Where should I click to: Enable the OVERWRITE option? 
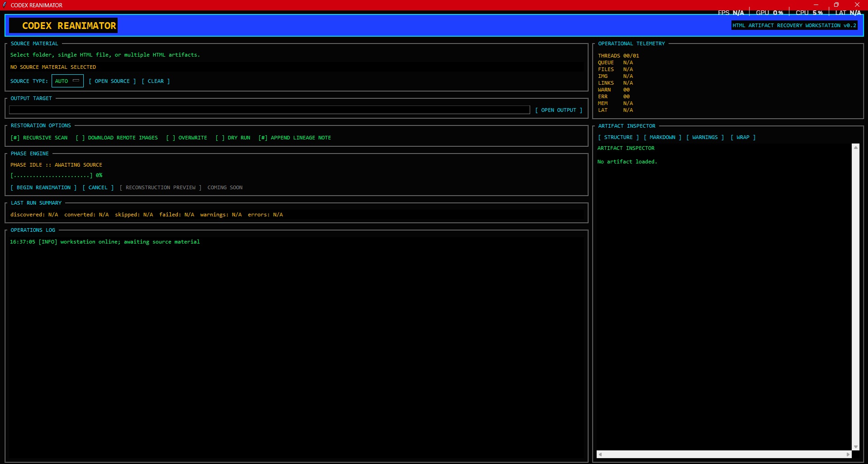click(x=186, y=138)
